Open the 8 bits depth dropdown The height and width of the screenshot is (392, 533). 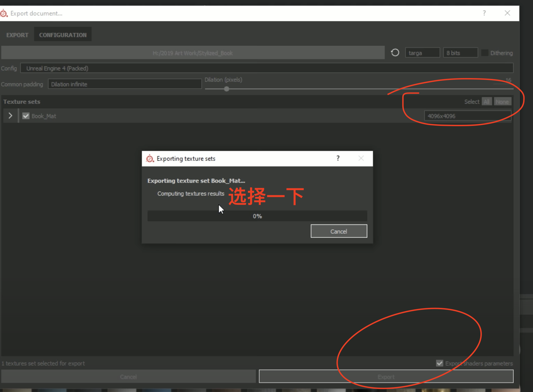pos(460,53)
